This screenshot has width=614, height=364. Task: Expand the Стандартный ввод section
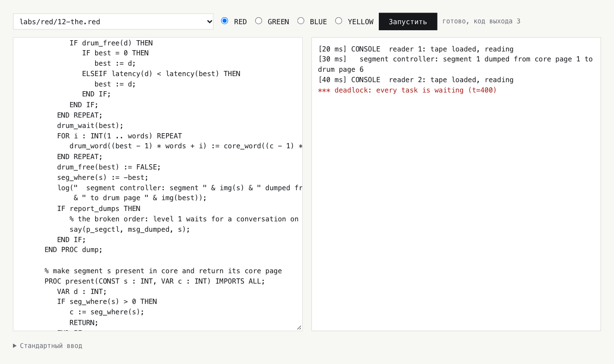48,346
